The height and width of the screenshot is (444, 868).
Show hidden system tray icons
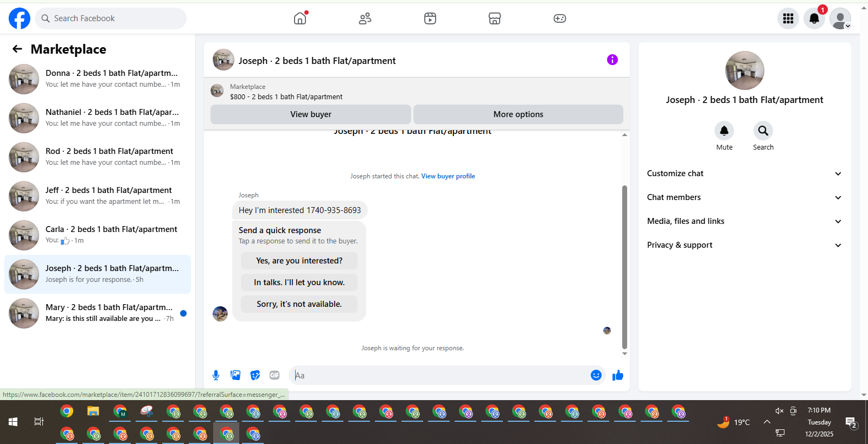tap(767, 422)
